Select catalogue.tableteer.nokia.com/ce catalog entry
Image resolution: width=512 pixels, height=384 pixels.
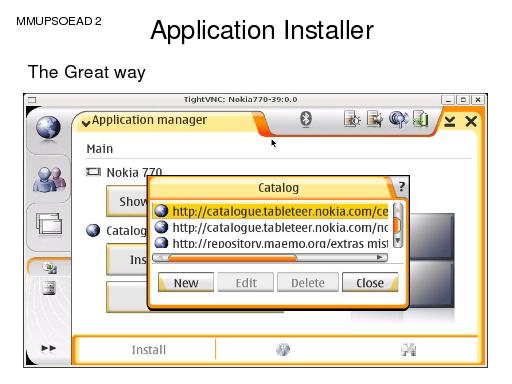pyautogui.click(x=271, y=211)
